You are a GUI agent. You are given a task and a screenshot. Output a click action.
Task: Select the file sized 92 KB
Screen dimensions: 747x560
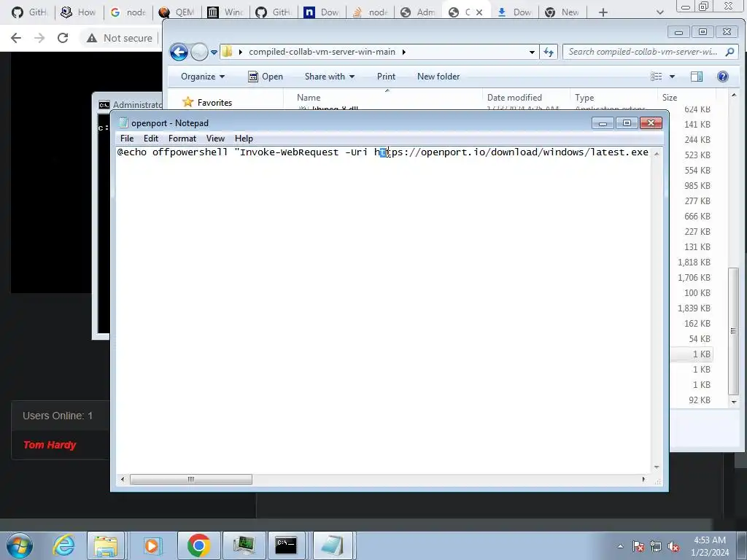click(700, 400)
